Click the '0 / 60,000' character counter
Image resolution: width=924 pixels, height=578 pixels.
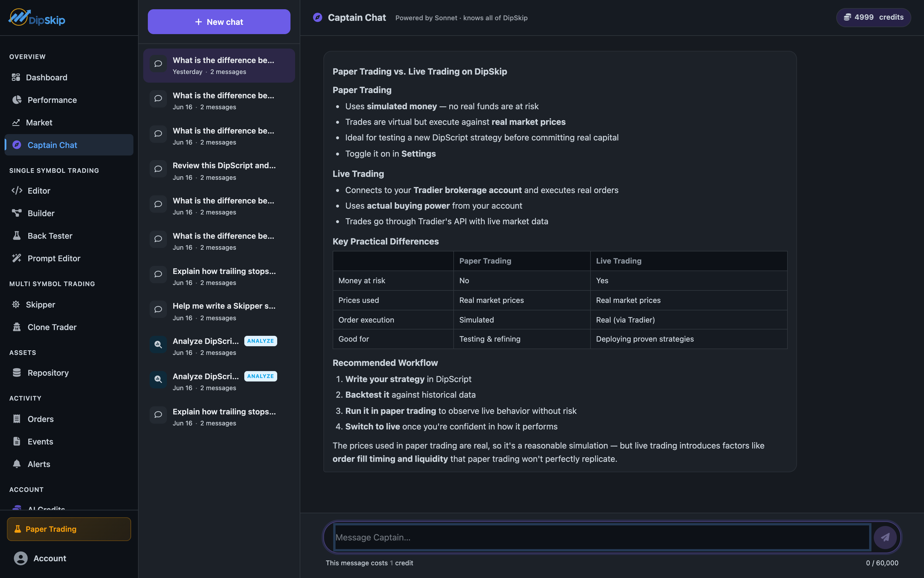(882, 563)
